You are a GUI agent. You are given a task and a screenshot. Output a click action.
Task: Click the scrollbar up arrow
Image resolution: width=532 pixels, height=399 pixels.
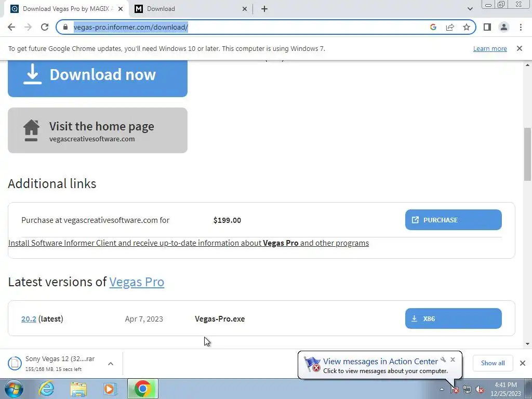point(527,65)
